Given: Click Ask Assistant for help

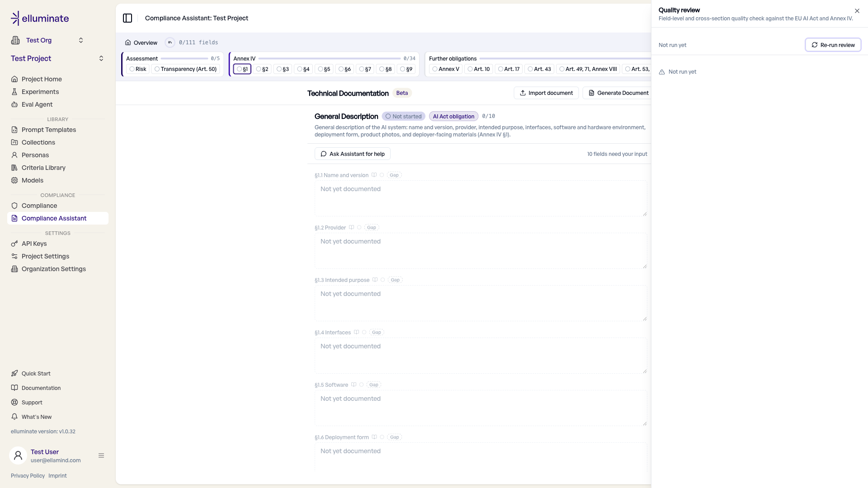Looking at the screenshot, I should tap(353, 154).
